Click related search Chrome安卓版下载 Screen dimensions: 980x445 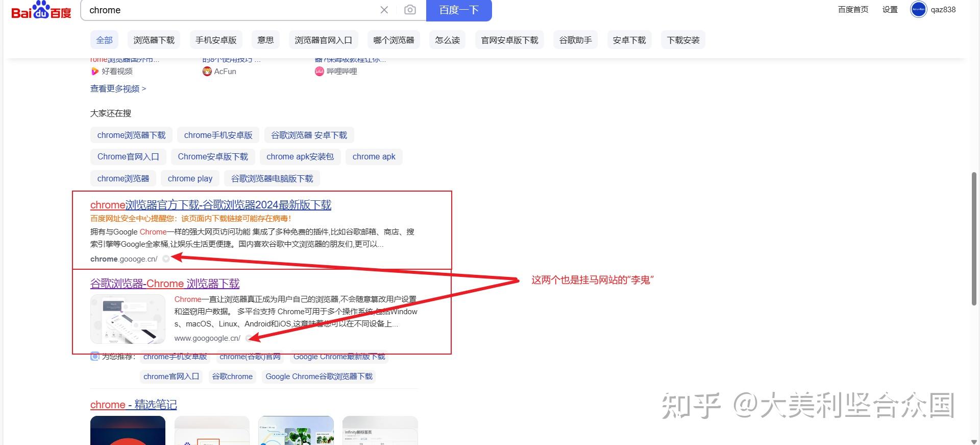pyautogui.click(x=213, y=157)
